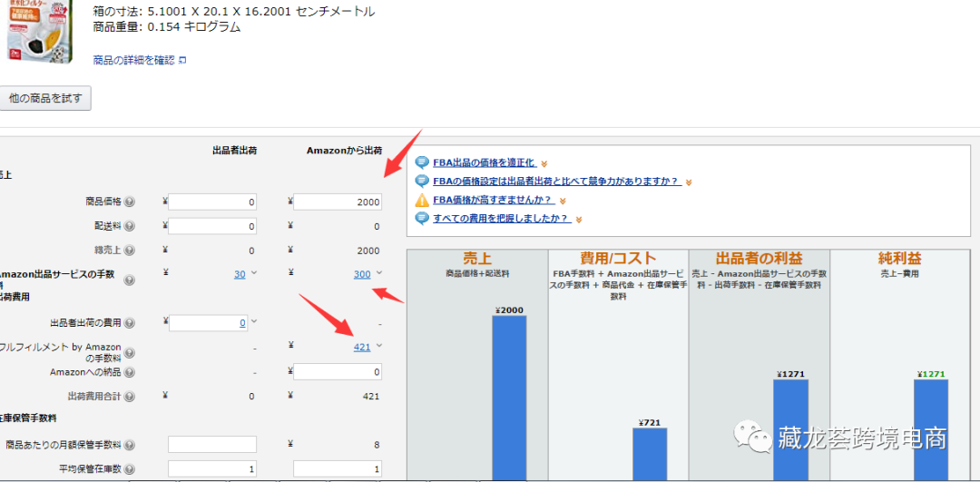Open the FBA出品の価格を適正化 link

point(485,163)
